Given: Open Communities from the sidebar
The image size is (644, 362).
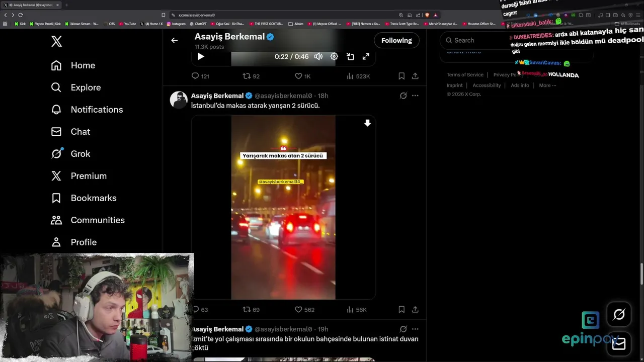Looking at the screenshot, I should pyautogui.click(x=88, y=220).
